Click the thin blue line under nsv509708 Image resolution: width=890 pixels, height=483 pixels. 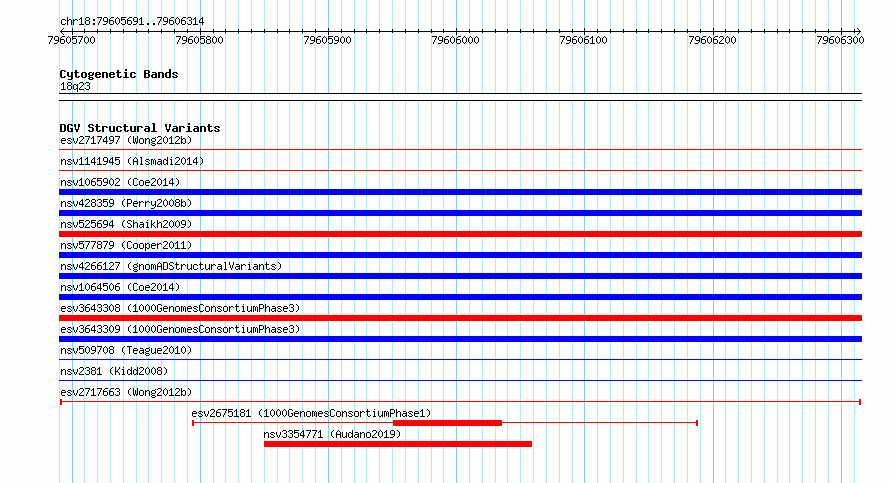tap(460, 360)
